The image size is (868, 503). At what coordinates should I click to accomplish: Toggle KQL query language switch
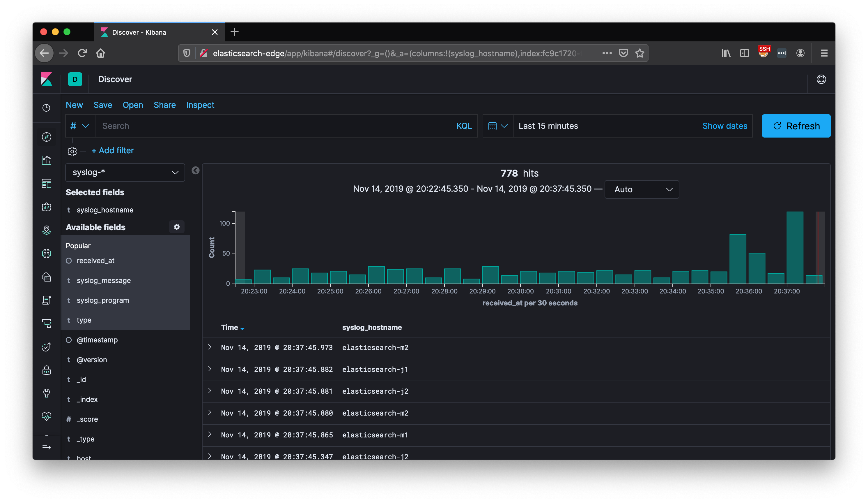tap(464, 126)
